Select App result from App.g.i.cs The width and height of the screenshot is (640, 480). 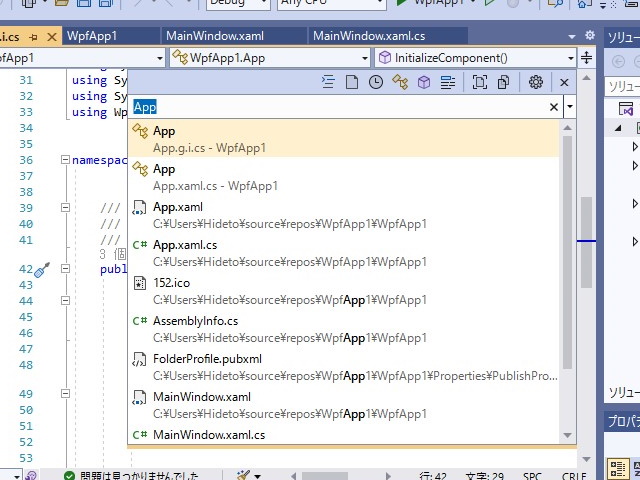coord(343,139)
